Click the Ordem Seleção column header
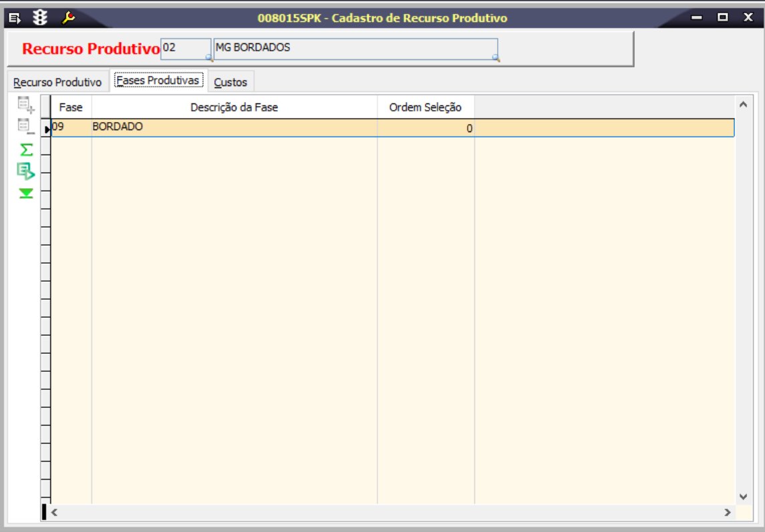Image resolution: width=765 pixels, height=532 pixels. click(426, 107)
